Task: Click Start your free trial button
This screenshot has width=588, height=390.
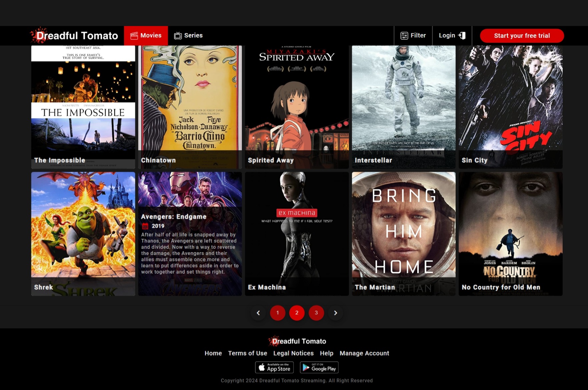Action: (522, 36)
